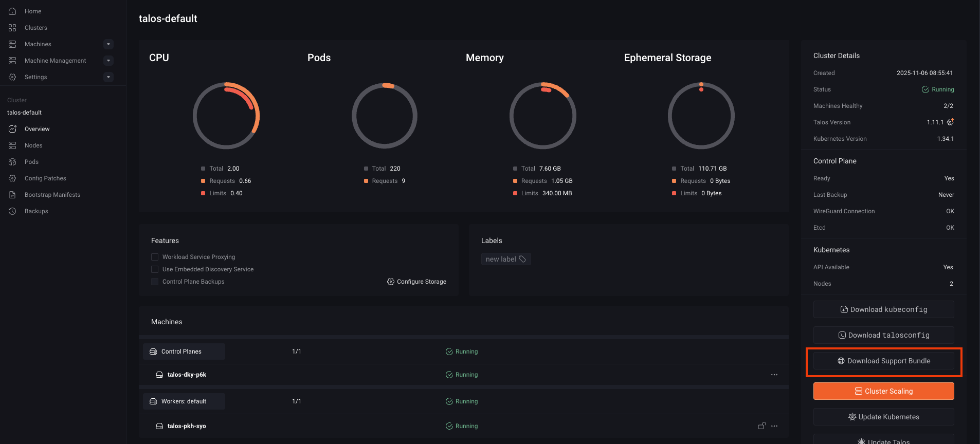Screen dimensions: 980x444
Task: Toggle Use Embedded Discovery Service checkbox
Action: coord(155,269)
